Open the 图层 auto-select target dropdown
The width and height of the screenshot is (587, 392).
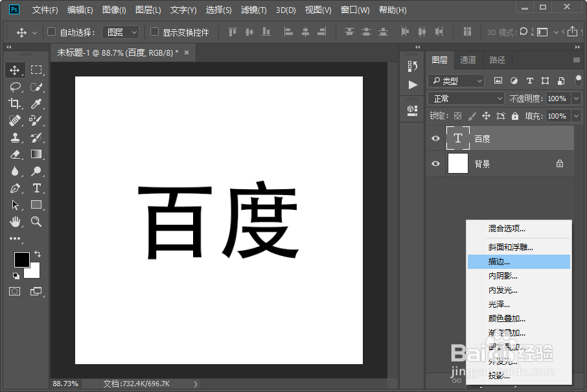pos(121,32)
